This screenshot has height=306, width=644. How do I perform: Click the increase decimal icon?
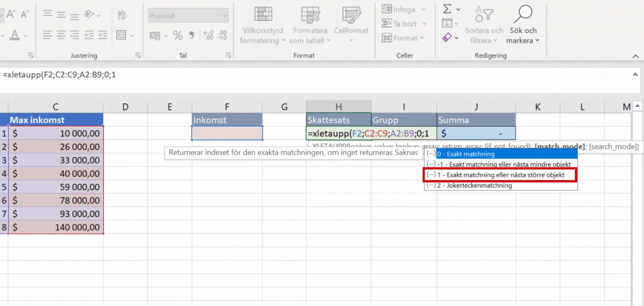208,36
